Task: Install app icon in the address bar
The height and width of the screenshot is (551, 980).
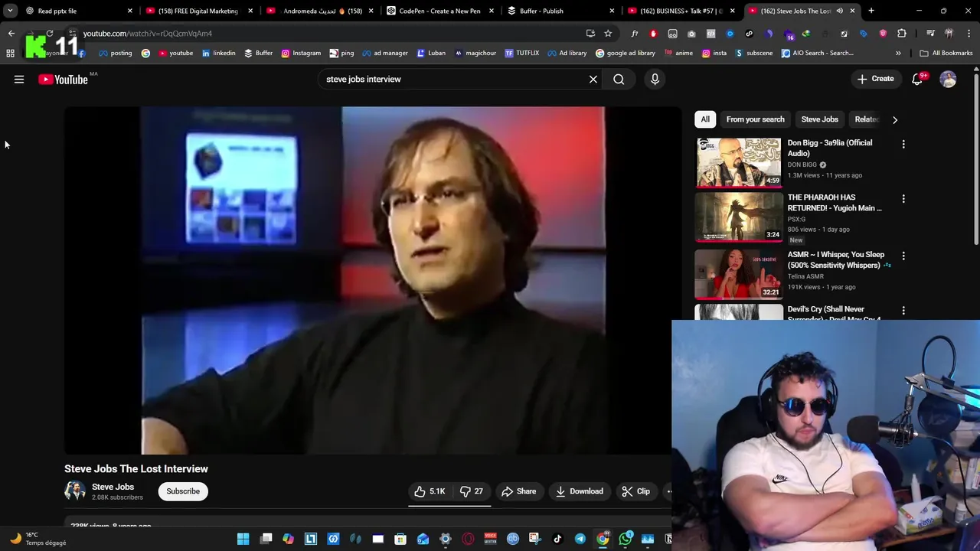Action: [x=590, y=34]
